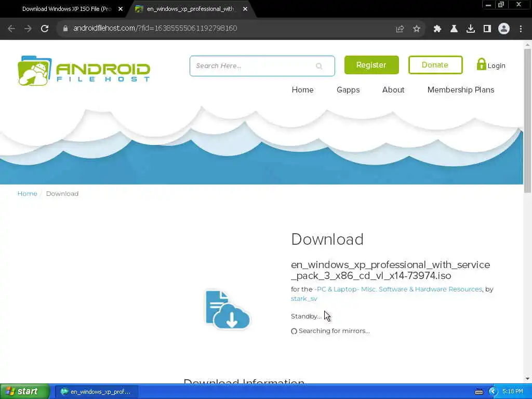
Task: Click the keyboard icon in system tray
Action: pyautogui.click(x=478, y=392)
